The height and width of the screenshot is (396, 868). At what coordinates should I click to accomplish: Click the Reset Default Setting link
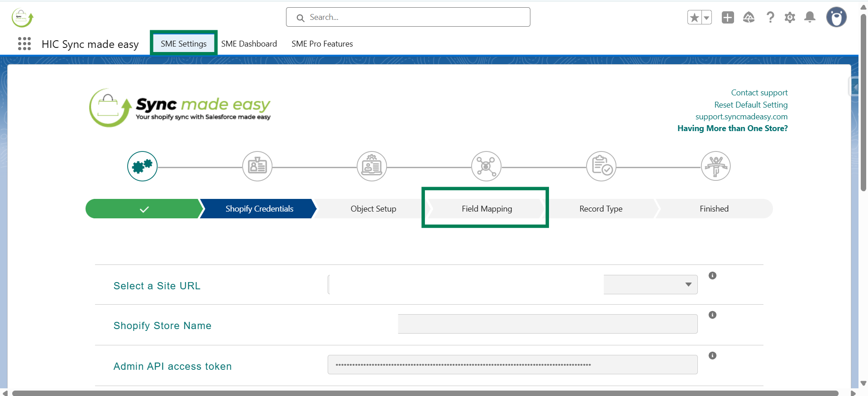751,105
